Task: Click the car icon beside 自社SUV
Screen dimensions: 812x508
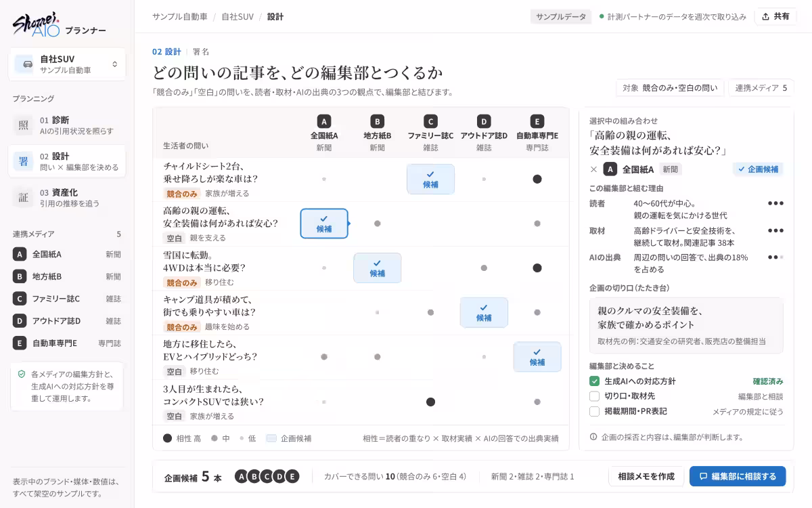Action: tap(28, 64)
